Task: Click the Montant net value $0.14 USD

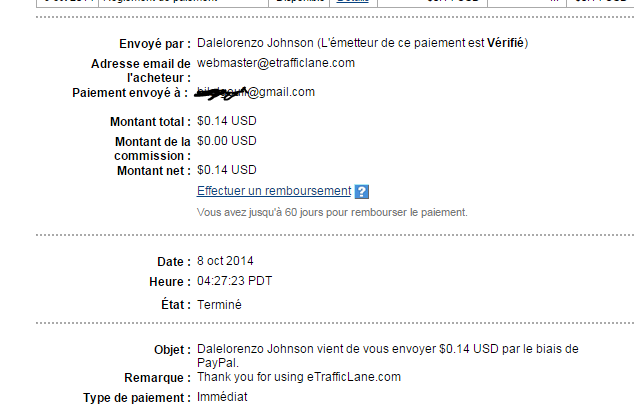Action: tap(226, 170)
